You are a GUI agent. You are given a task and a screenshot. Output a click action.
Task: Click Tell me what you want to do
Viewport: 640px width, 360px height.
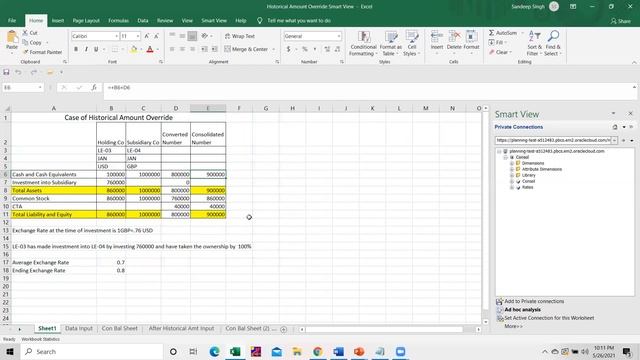tap(299, 20)
